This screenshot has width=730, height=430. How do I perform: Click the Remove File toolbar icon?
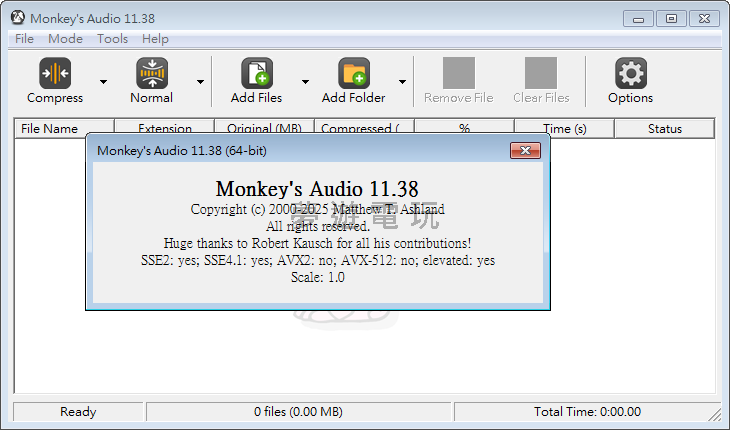pyautogui.click(x=458, y=73)
